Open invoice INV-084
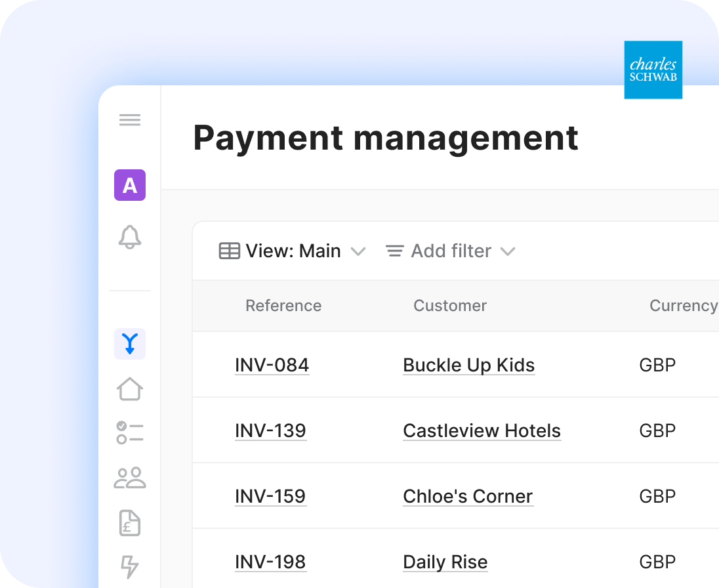Viewport: 719px width, 588px height. coord(272,365)
